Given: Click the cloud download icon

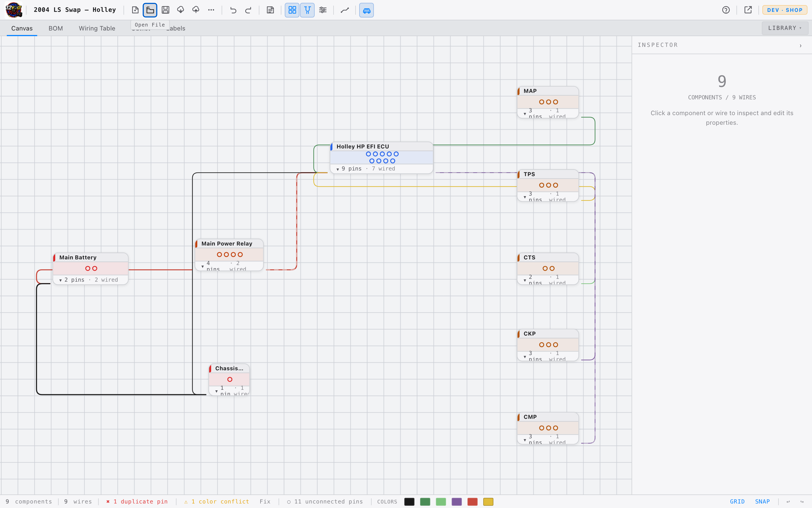Looking at the screenshot, I should 180,10.
